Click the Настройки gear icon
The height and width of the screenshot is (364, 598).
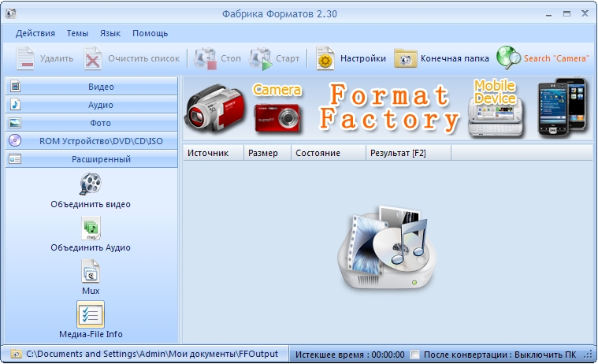pos(325,58)
